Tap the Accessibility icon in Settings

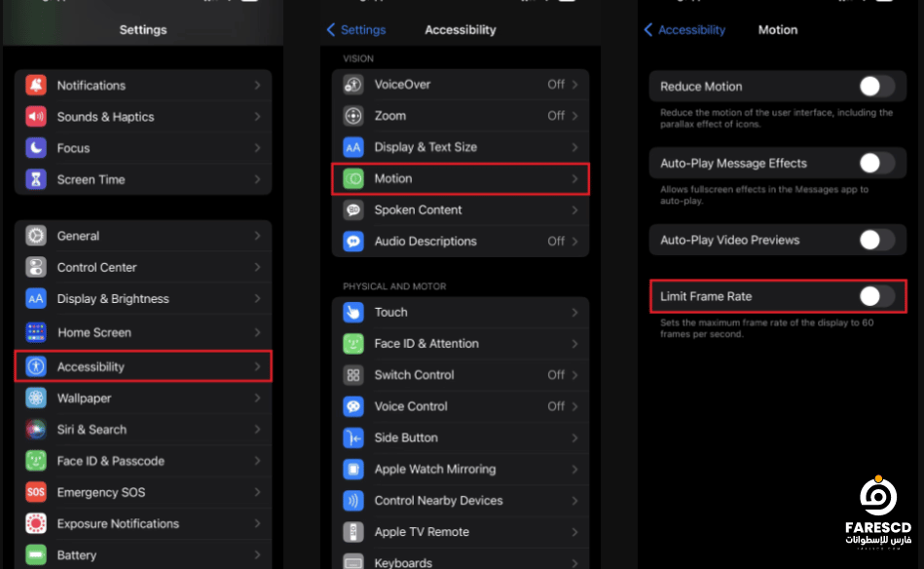coord(36,366)
